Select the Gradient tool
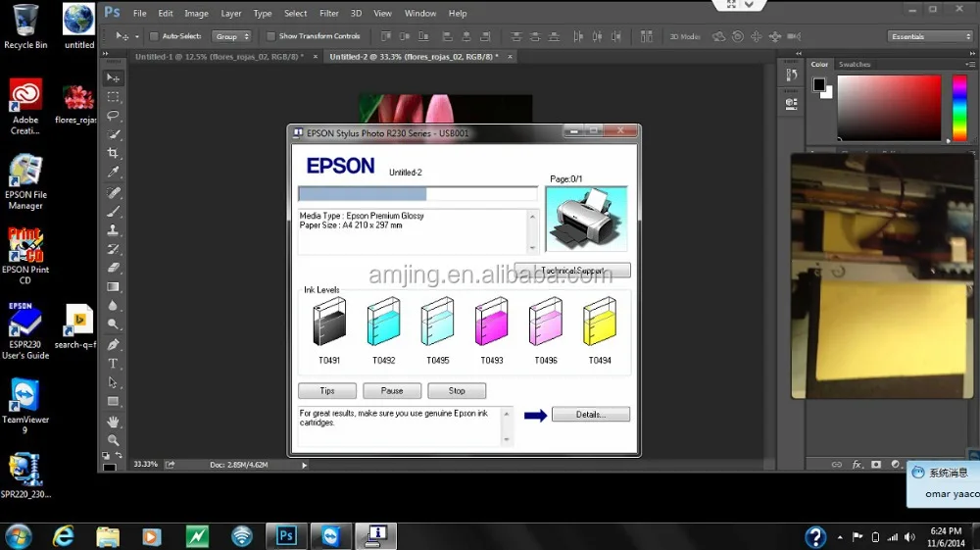This screenshot has width=980, height=550. pos(113,287)
